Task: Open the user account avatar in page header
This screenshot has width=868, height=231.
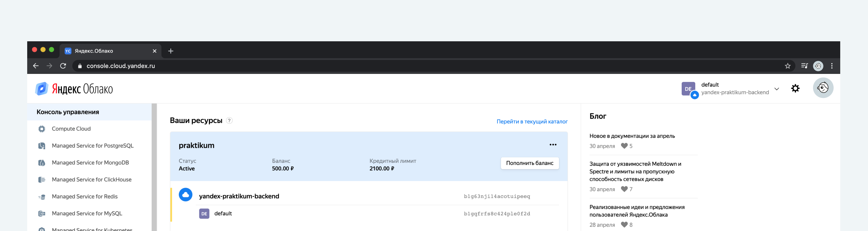Action: [823, 88]
